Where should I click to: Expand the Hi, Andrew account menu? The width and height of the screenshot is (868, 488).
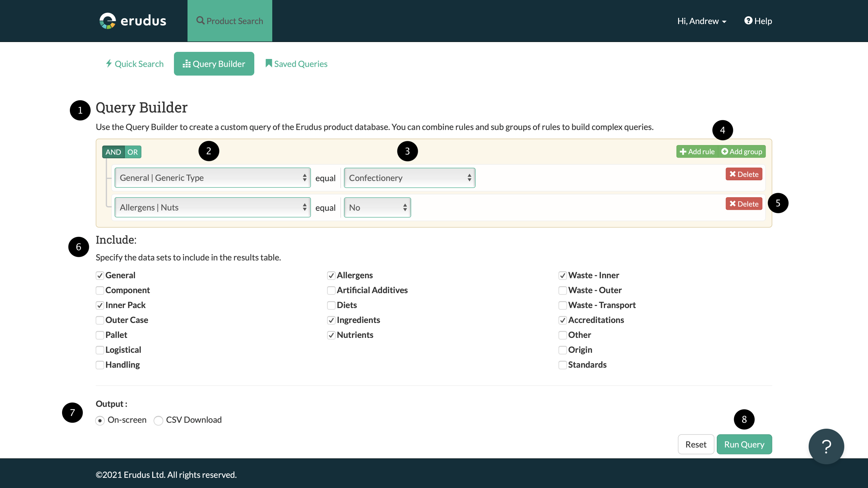[x=702, y=21]
